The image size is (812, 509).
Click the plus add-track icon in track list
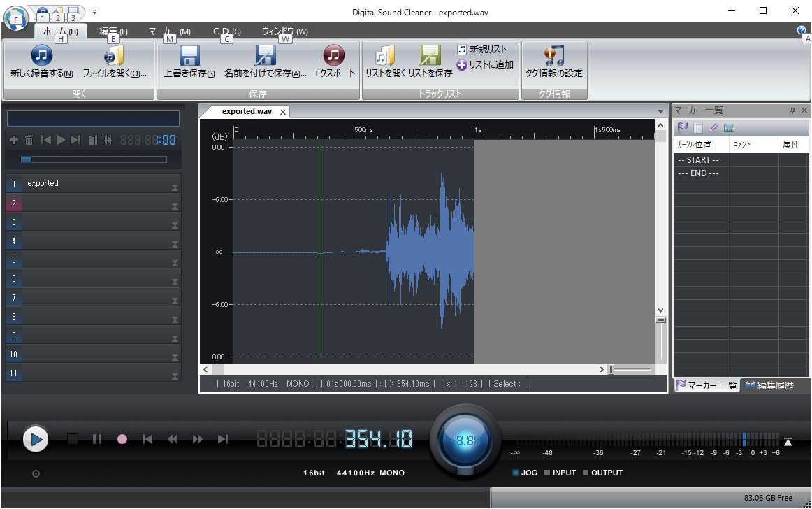pos(14,140)
